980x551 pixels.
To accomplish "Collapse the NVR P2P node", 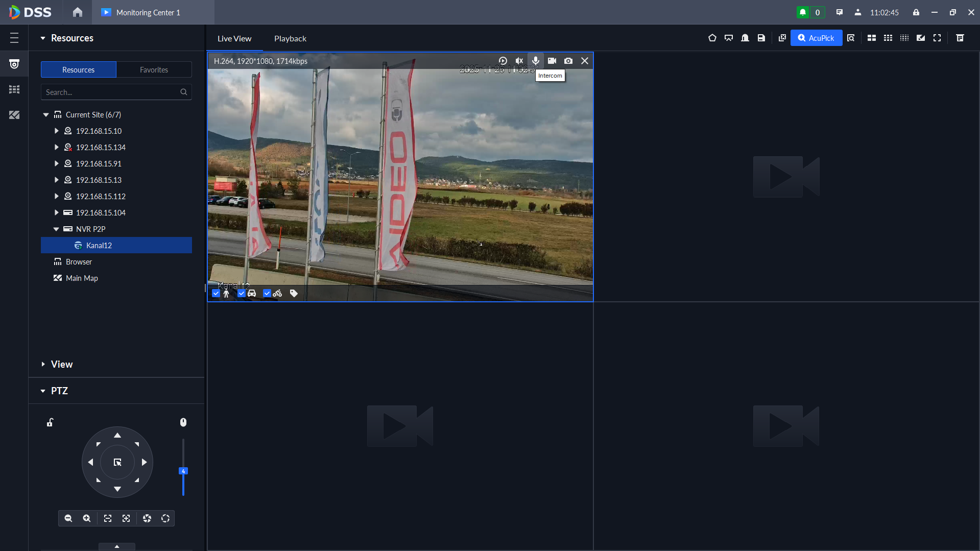I will click(x=56, y=229).
